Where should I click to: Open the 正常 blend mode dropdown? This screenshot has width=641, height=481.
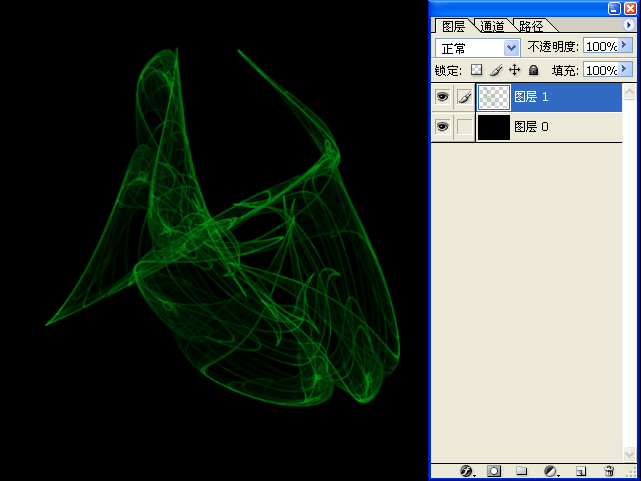477,48
